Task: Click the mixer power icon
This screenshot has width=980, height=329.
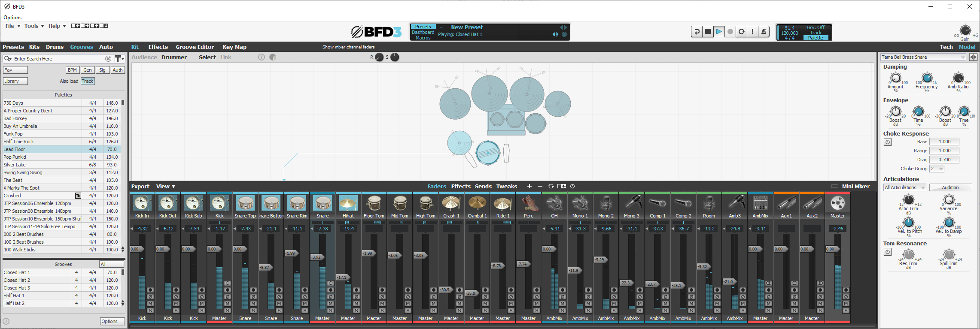Action: point(572,186)
